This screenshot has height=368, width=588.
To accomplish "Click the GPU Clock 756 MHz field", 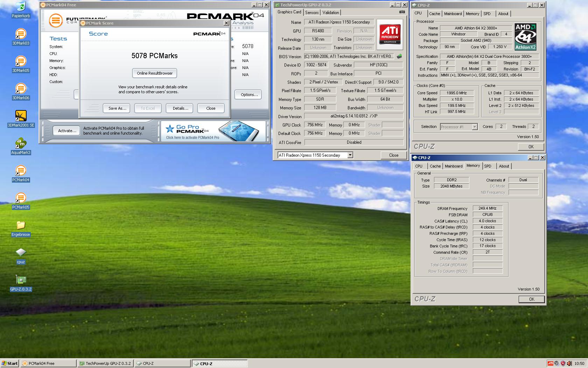I will tap(315, 125).
